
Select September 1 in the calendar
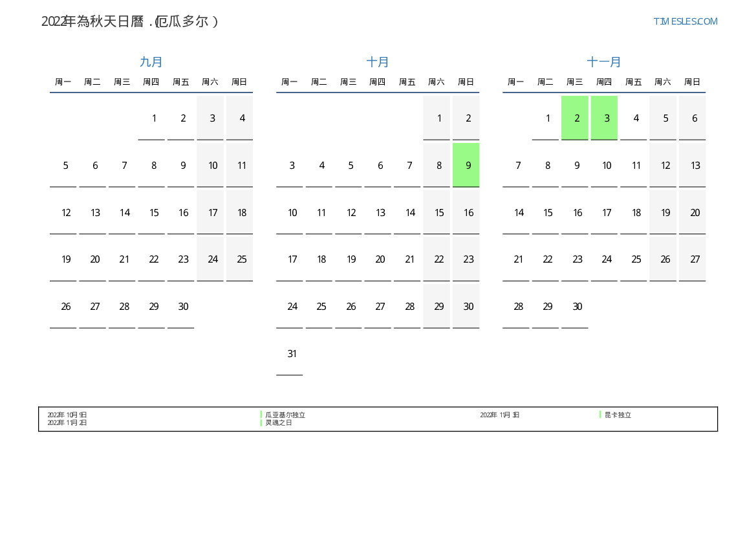click(154, 118)
